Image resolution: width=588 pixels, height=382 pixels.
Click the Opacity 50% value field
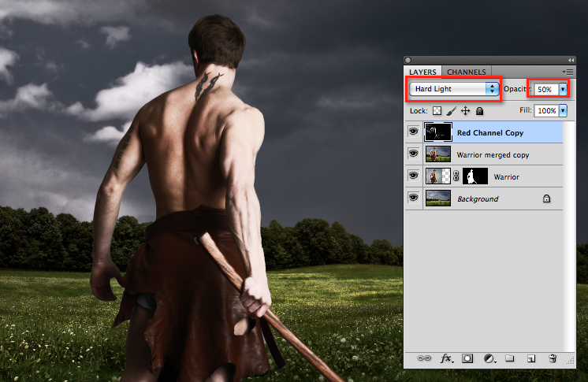(546, 89)
